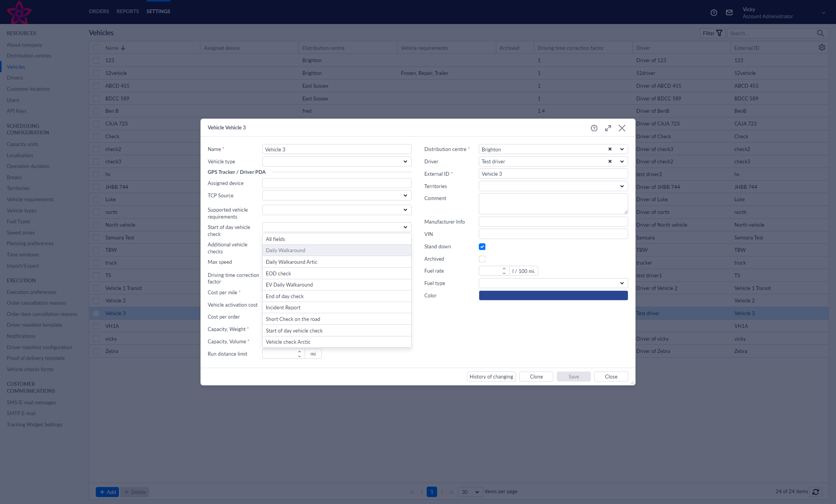Open the TCP Source dropdown
Screen dimensions: 836x504
[336, 195]
